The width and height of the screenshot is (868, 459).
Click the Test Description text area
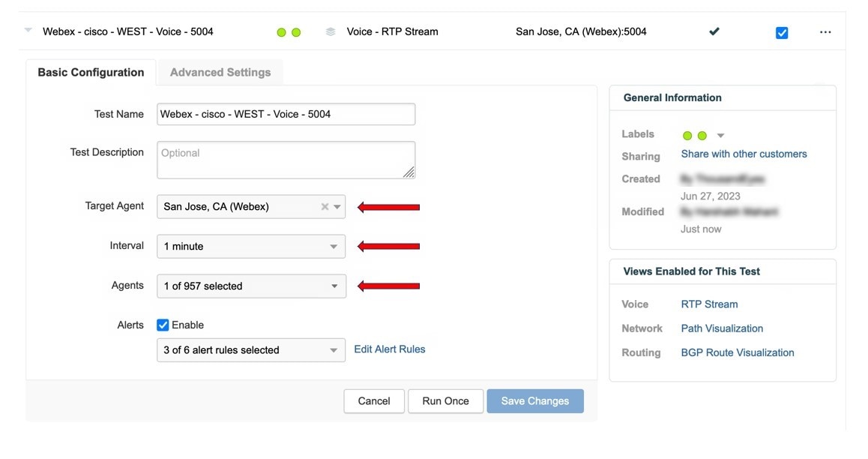(x=286, y=160)
